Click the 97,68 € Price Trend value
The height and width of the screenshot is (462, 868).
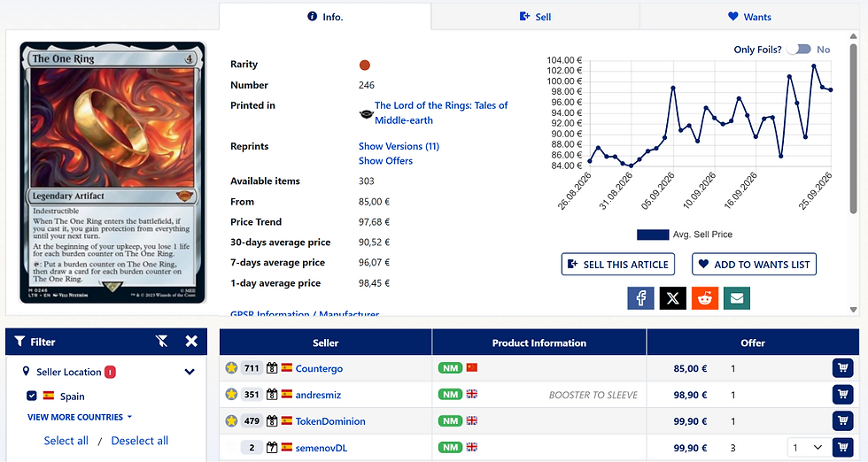[374, 222]
